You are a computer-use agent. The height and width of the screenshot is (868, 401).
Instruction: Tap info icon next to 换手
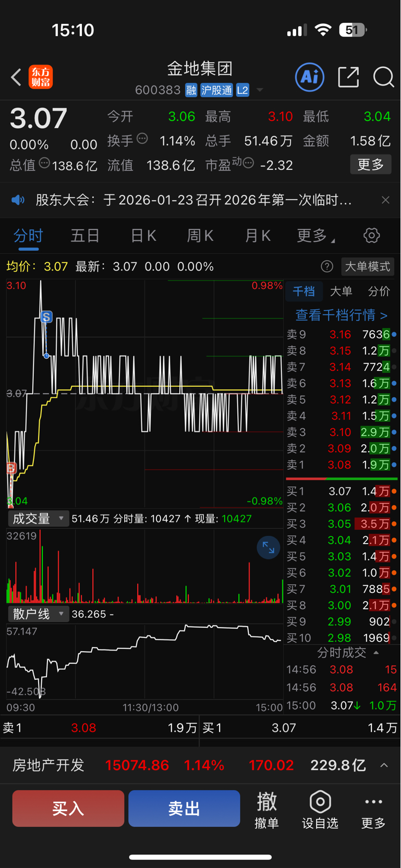142,139
